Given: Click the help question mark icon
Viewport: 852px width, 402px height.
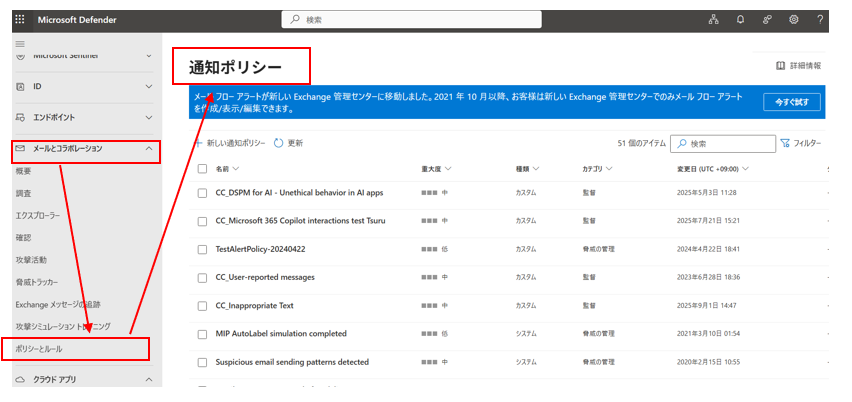Looking at the screenshot, I should [820, 19].
